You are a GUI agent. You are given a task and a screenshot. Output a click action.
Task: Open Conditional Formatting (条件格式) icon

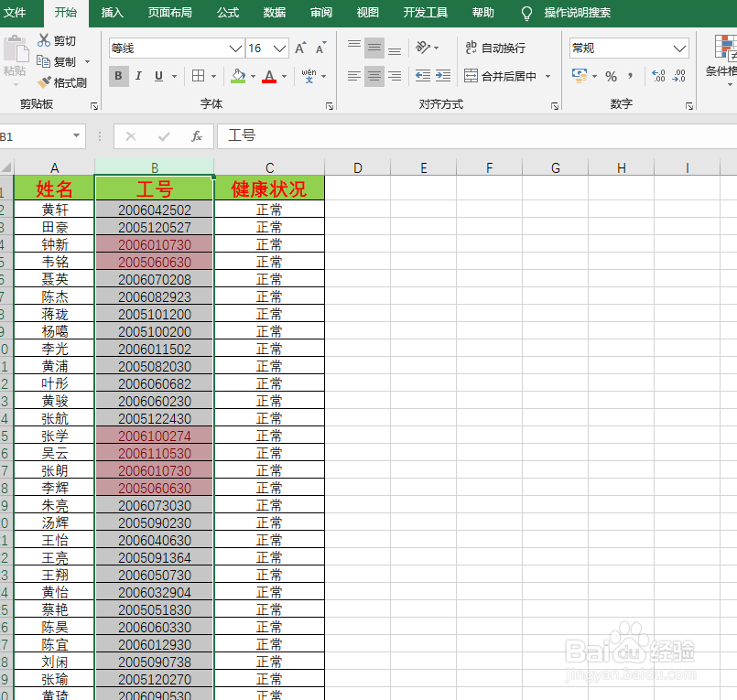725,47
